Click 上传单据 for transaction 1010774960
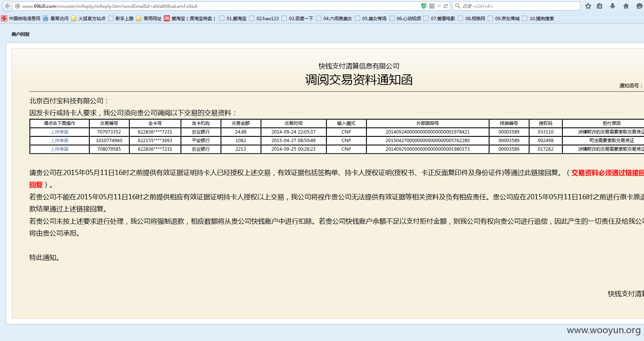 coord(59,141)
